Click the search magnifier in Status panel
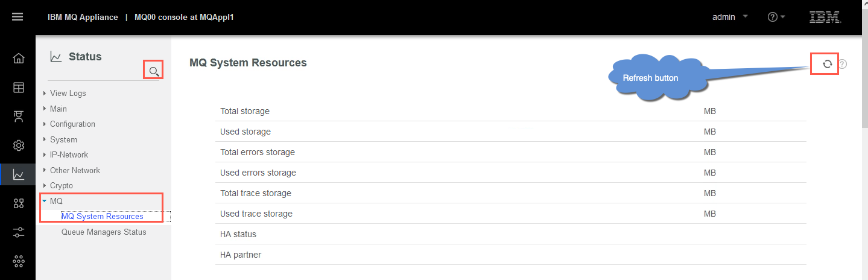 tap(154, 72)
